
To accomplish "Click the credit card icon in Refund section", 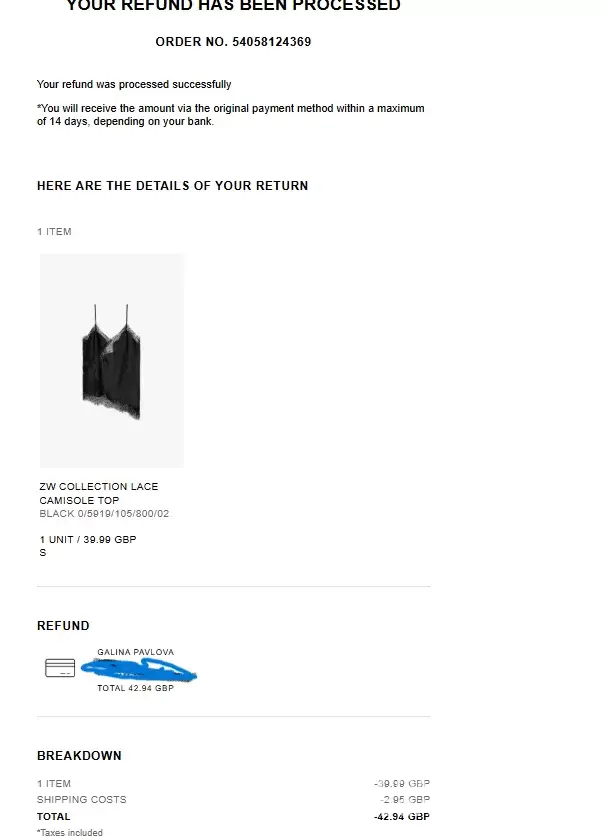I will pos(60,668).
